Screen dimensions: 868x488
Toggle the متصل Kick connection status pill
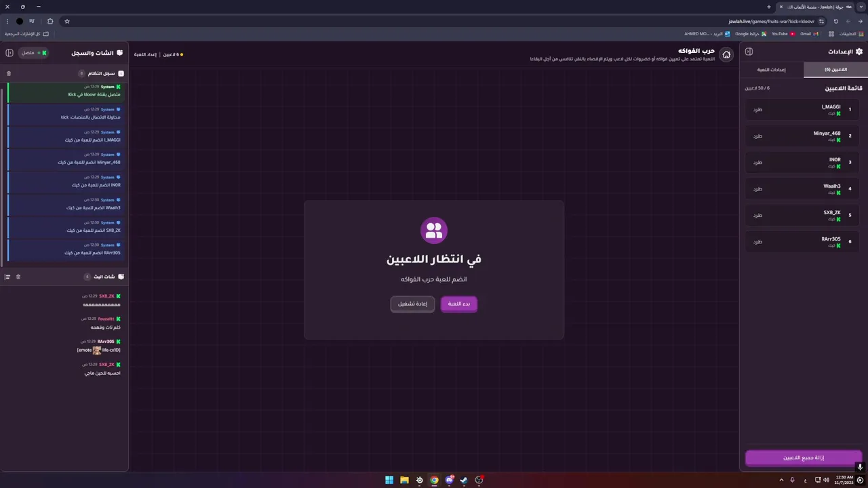[33, 53]
